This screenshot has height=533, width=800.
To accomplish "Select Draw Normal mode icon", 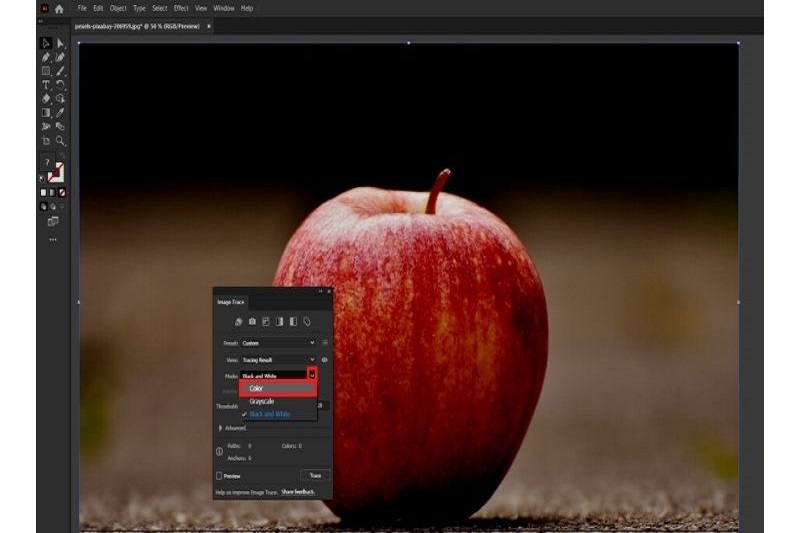I will pos(43,207).
